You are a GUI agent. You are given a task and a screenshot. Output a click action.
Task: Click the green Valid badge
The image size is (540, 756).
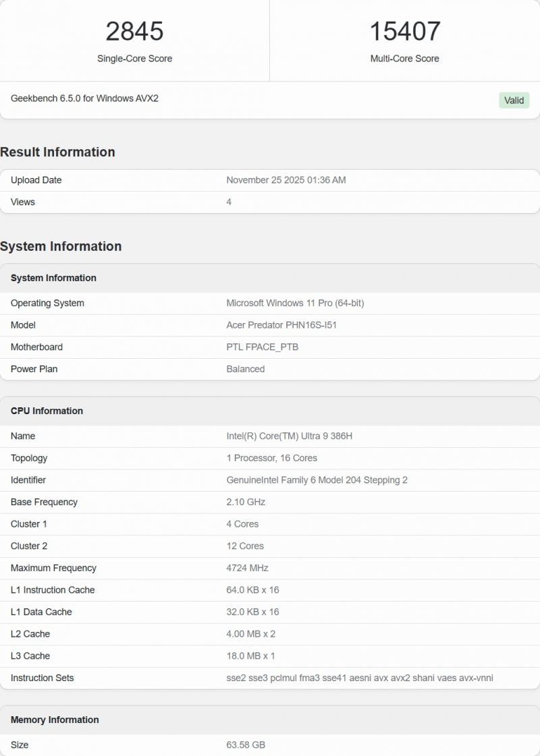click(514, 100)
